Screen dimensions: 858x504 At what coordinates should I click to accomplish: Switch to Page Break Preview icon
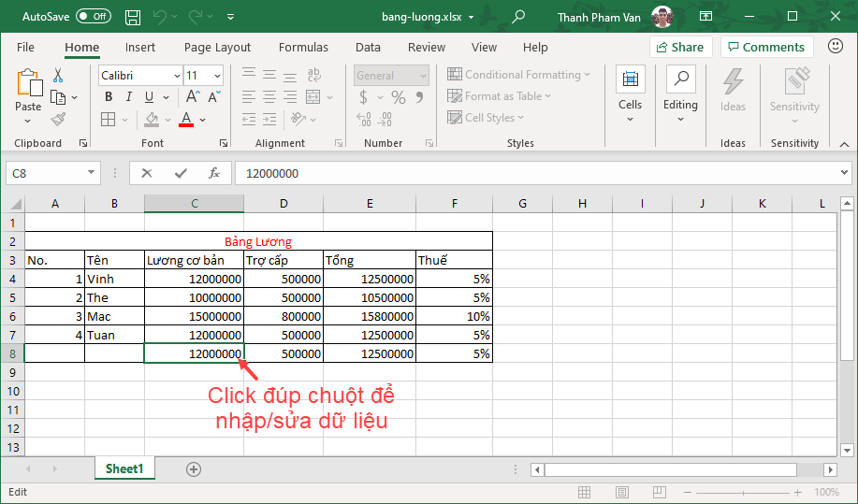(659, 492)
